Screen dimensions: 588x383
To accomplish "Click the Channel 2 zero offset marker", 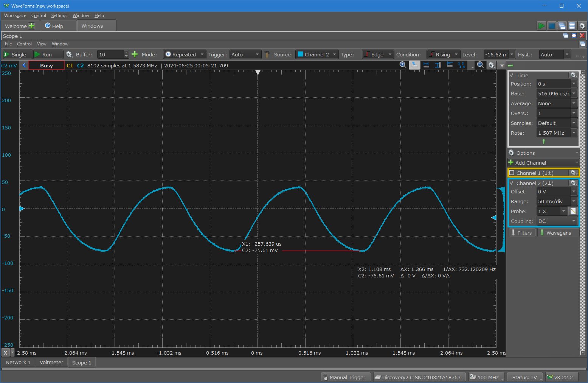I will tap(22, 209).
